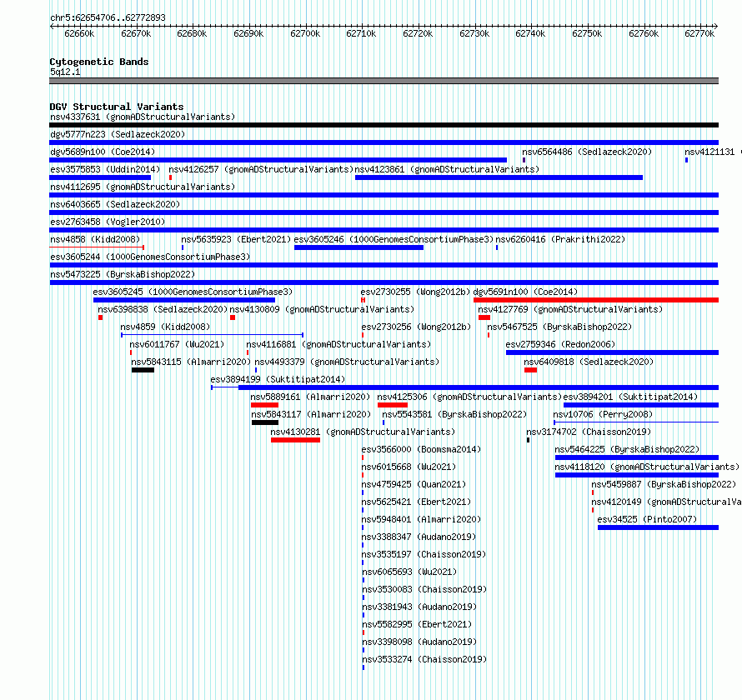This screenshot has width=742, height=700.
Task: Click the nsv4112695 variant label
Action: (x=143, y=187)
